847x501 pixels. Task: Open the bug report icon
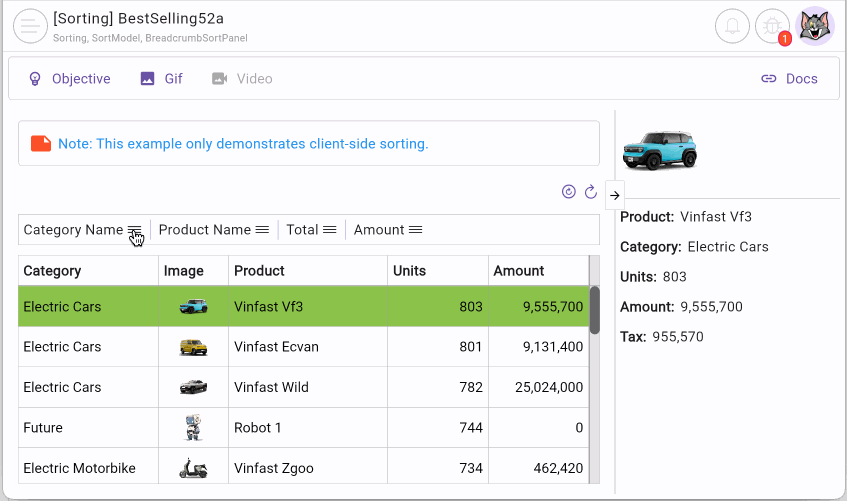coord(772,26)
